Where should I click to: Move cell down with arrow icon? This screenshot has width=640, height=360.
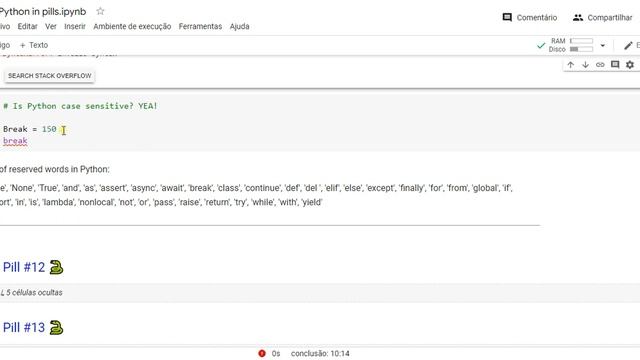click(585, 64)
